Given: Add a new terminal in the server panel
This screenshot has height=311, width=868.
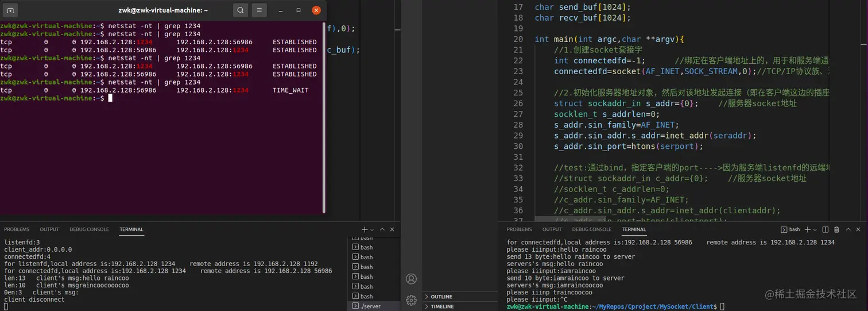Looking at the screenshot, I should [365, 229].
